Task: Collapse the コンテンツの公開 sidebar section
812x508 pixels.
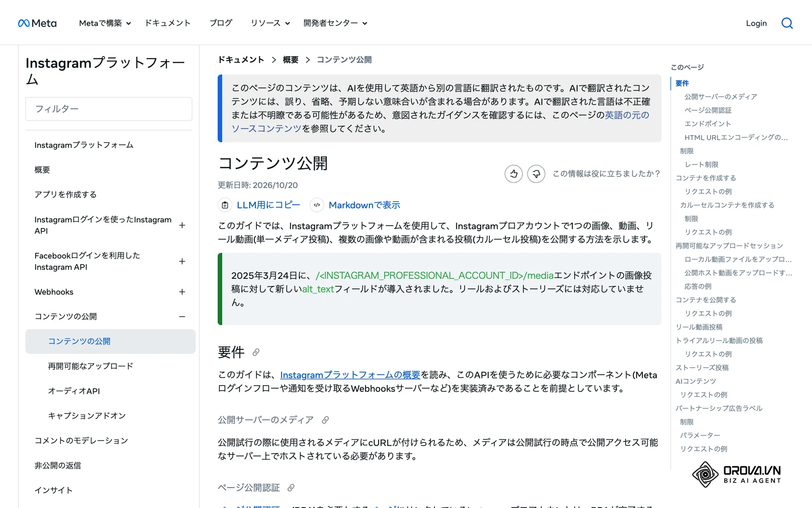Action: point(182,316)
